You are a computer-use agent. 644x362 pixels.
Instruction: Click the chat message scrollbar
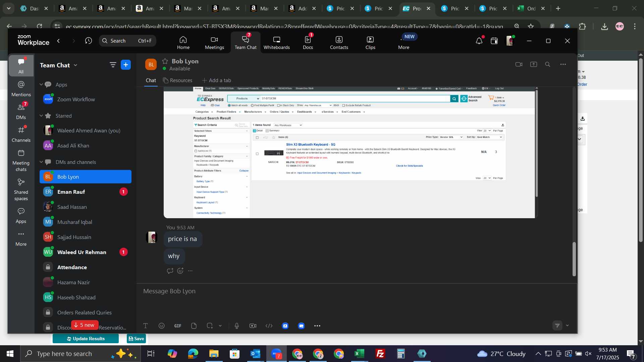tap(574, 259)
